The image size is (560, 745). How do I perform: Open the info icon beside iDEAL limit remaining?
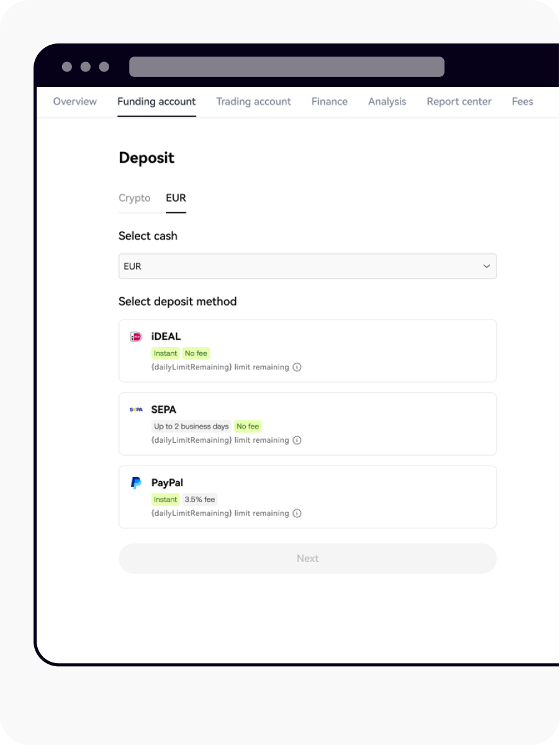[x=297, y=367]
